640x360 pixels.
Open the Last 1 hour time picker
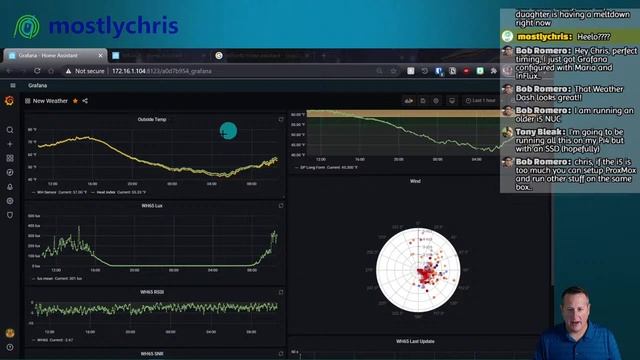481,101
